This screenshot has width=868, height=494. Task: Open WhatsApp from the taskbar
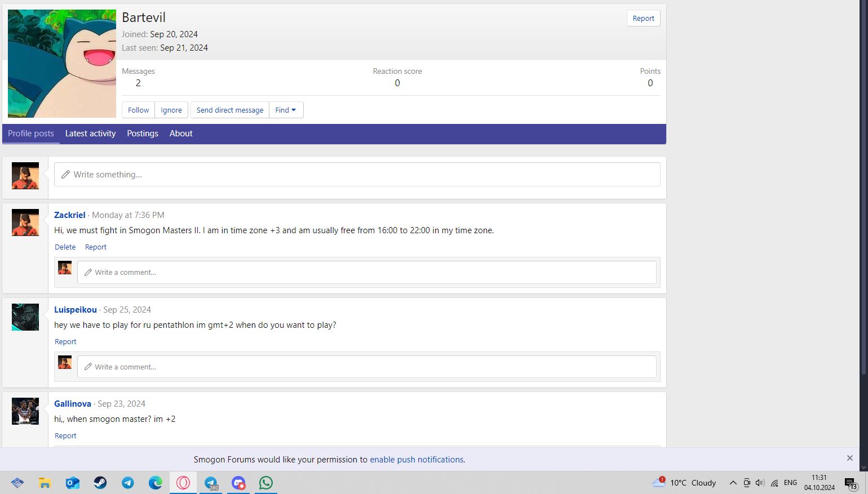tap(266, 483)
